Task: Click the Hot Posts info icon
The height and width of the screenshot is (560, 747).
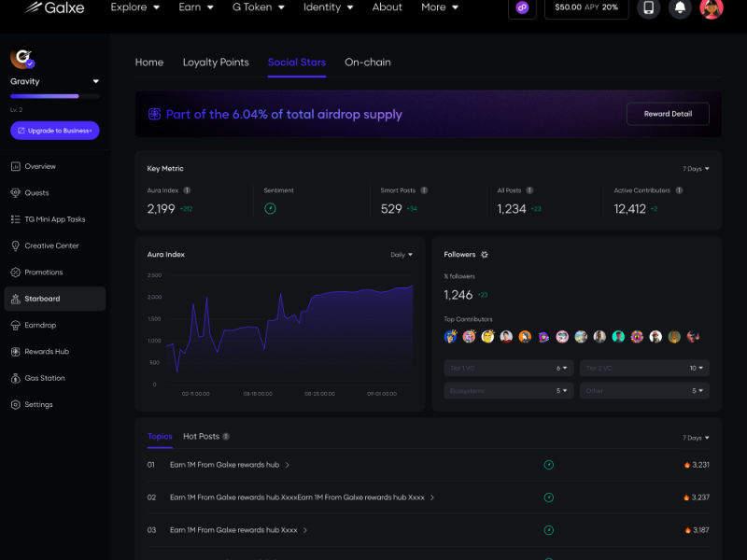Action: [x=226, y=437]
